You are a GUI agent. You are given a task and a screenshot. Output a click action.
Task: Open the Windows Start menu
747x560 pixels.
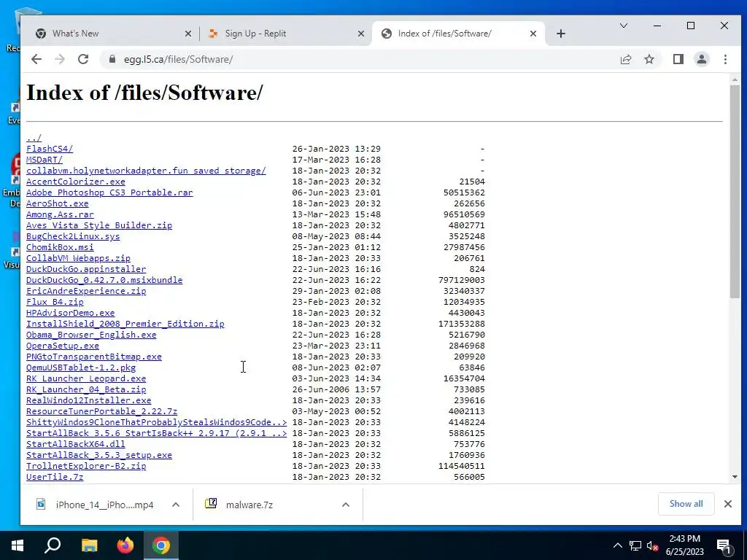[18, 545]
